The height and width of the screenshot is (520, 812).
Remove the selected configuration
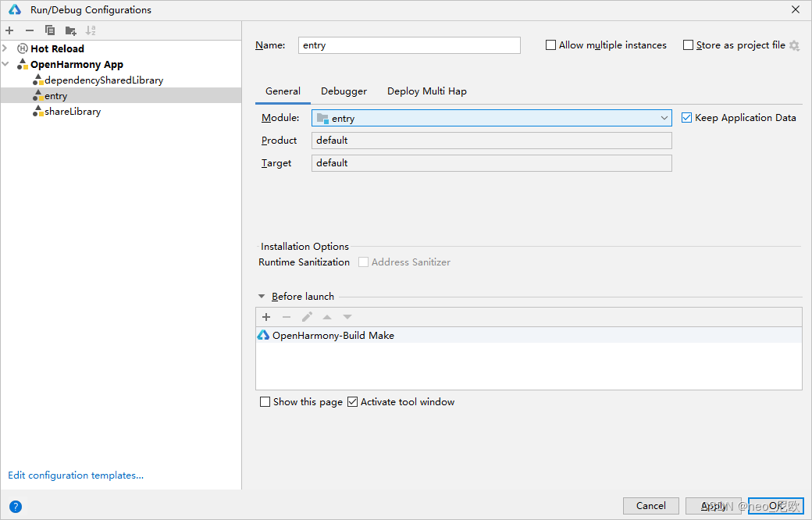coord(30,30)
